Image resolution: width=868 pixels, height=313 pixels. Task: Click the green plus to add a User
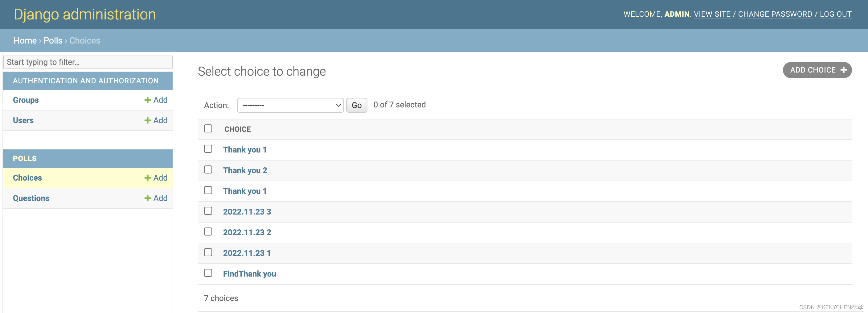[x=147, y=120]
